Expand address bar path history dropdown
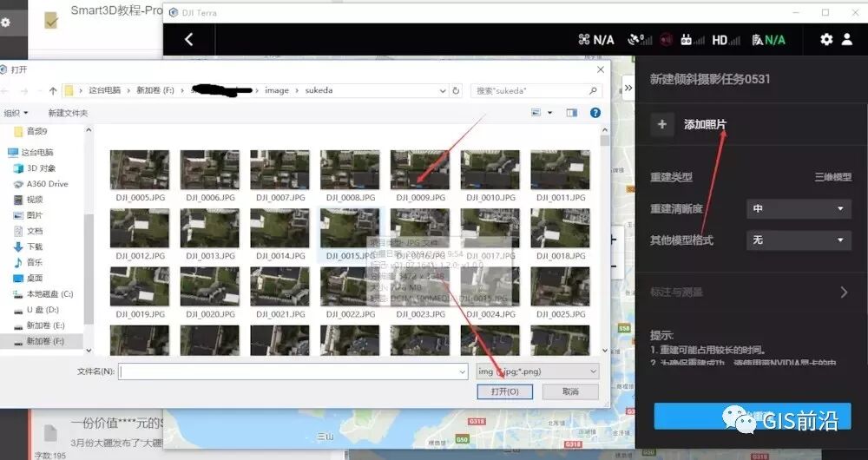 pos(443,90)
